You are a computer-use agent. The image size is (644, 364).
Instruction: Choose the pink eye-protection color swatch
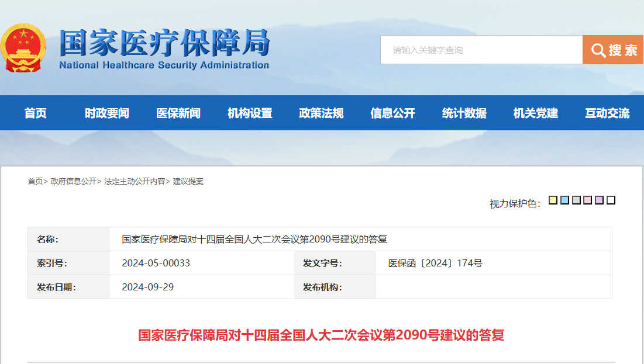587,200
